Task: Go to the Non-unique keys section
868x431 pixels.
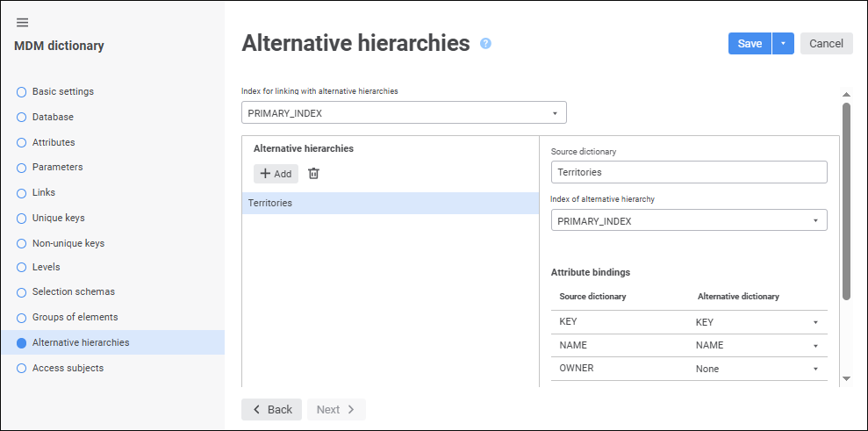Action: click(x=68, y=243)
